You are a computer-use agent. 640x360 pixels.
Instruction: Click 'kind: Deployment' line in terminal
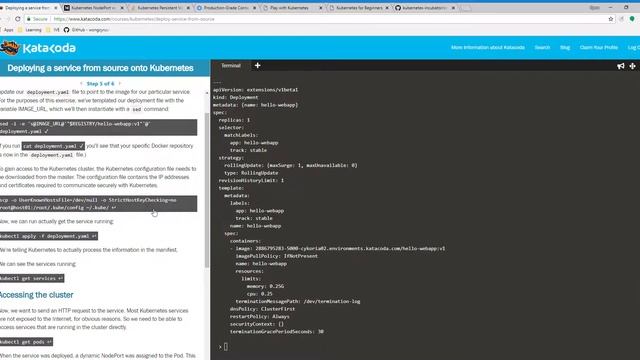236,98
